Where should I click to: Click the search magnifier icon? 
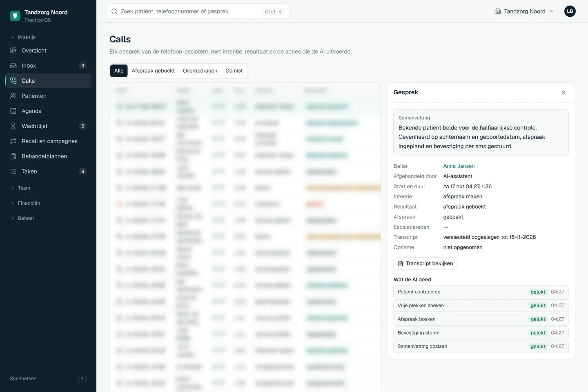click(114, 11)
